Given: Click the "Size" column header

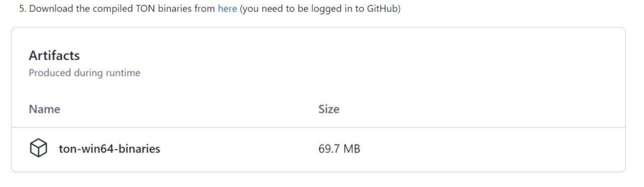Looking at the screenshot, I should tap(329, 109).
